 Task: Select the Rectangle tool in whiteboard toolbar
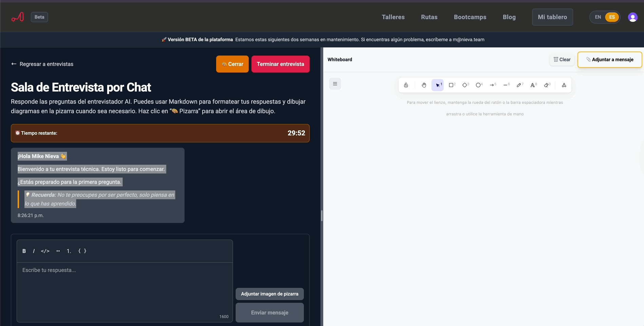pyautogui.click(x=451, y=85)
